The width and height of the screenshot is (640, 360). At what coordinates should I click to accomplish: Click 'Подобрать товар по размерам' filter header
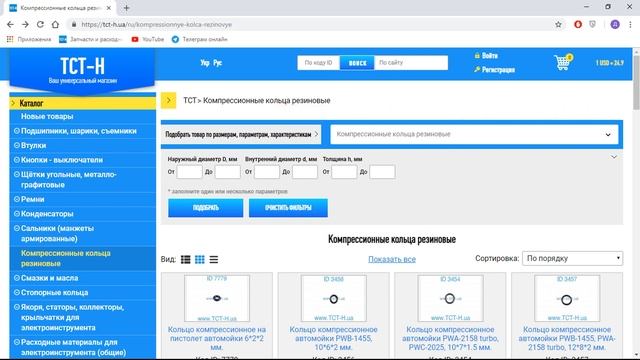tap(241, 134)
